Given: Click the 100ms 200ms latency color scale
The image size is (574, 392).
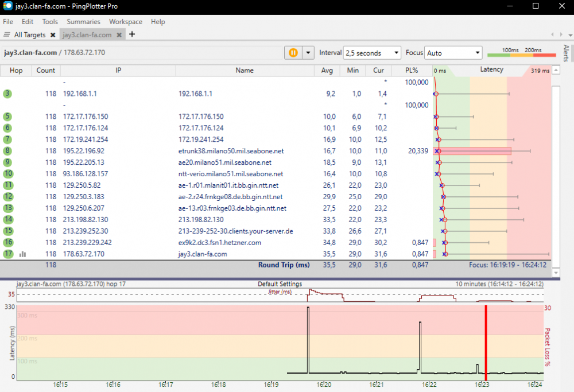Looking at the screenshot, I should pos(522,53).
